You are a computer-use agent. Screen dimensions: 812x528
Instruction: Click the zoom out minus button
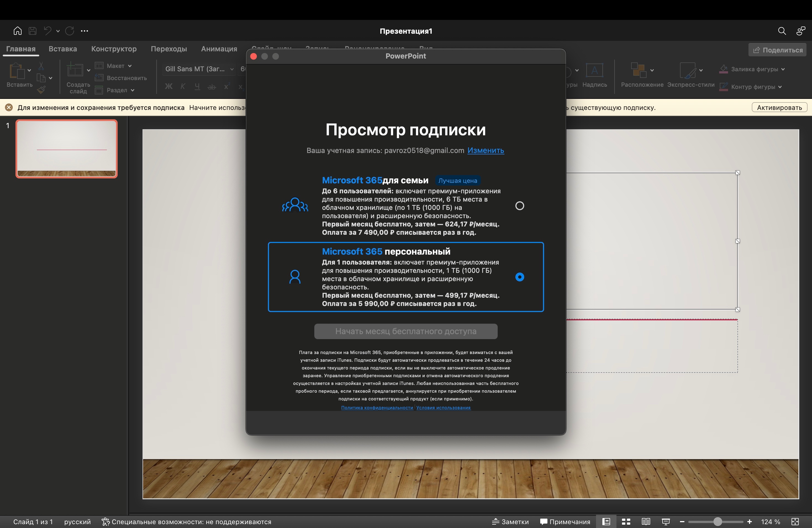(682, 522)
